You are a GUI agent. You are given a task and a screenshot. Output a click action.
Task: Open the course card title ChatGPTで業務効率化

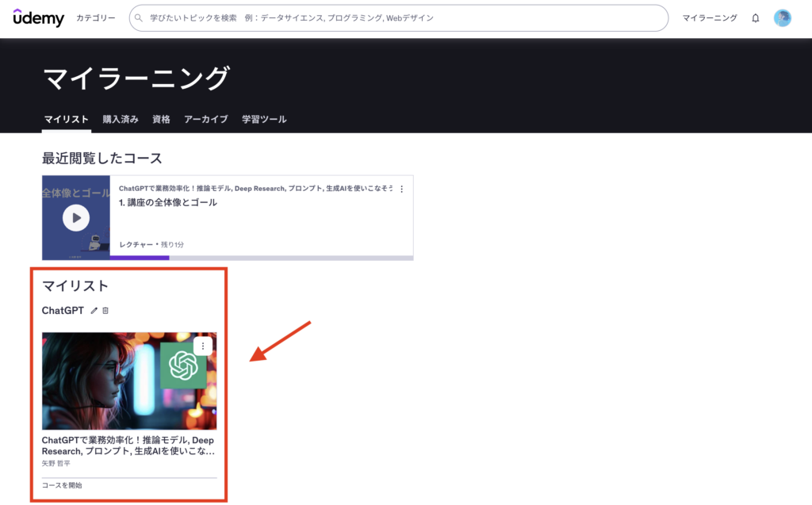[128, 446]
